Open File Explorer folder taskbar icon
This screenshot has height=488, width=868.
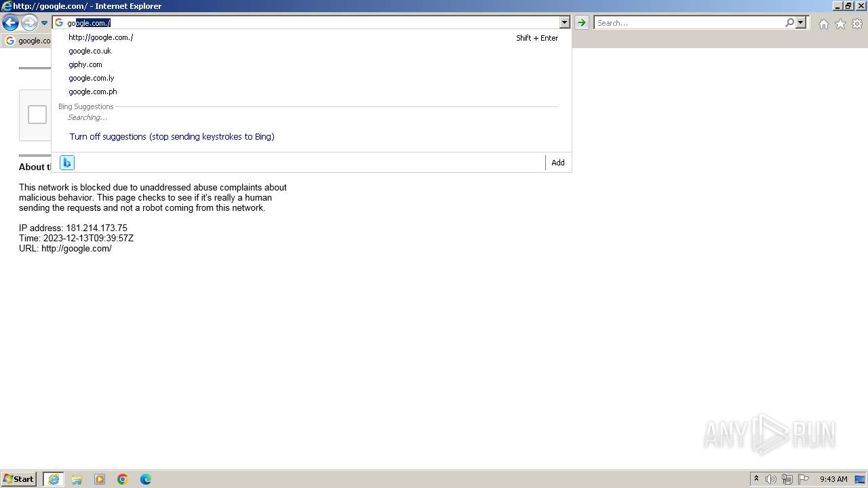[77, 479]
